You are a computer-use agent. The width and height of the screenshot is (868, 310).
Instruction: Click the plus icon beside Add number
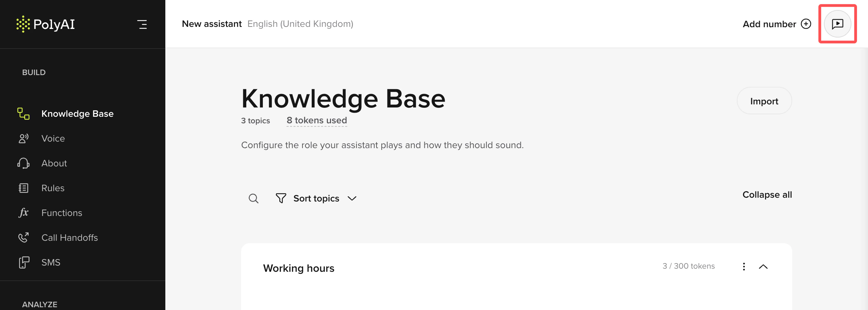[806, 24]
